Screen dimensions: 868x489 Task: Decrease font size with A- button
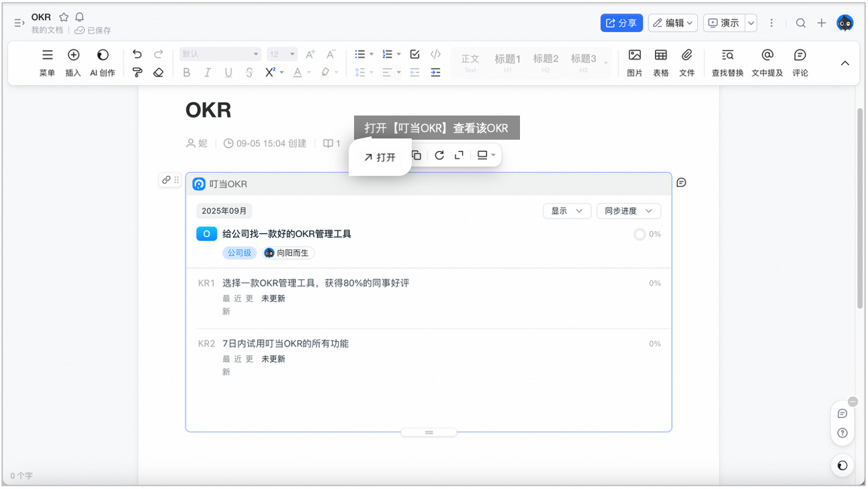(331, 54)
